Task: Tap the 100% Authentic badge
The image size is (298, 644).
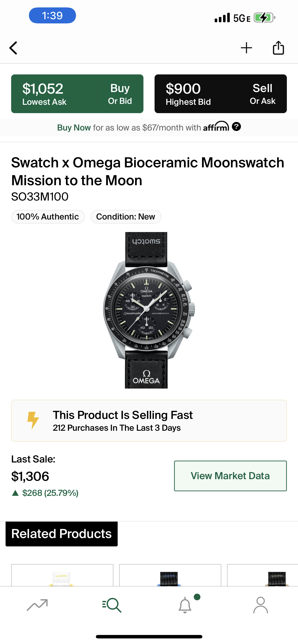Action: 48,217
